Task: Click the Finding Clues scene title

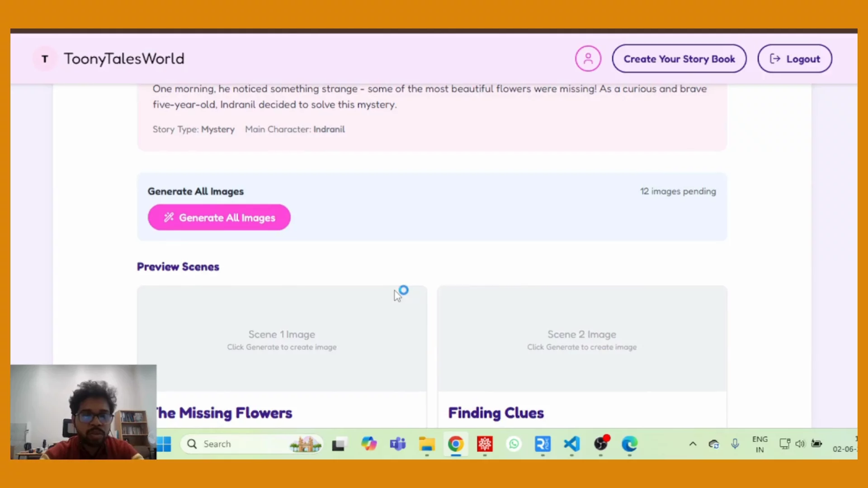Action: 496,413
